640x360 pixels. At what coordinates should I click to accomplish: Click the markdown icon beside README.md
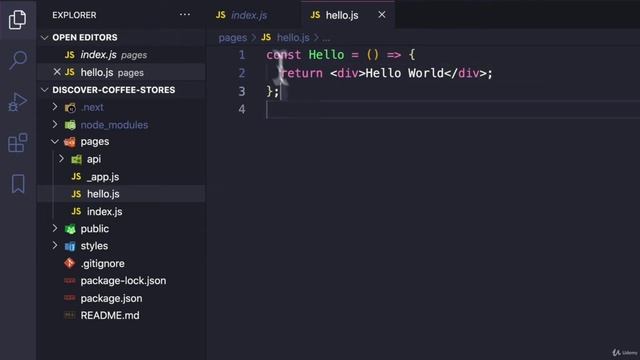70,315
